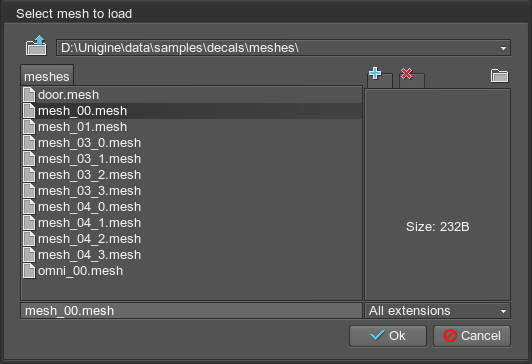532x364 pixels.
Task: Click the door.mesh file icon
Action: click(x=29, y=95)
